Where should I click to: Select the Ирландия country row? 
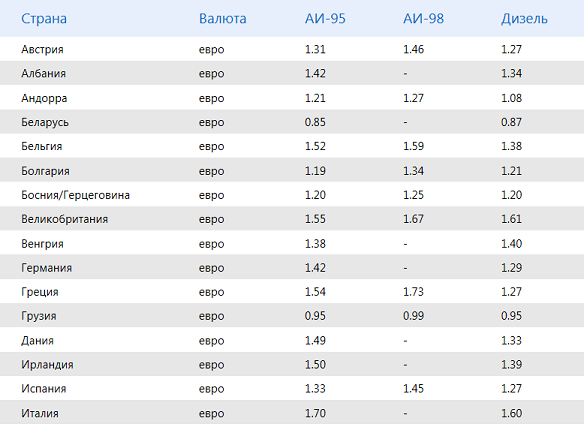pyautogui.click(x=292, y=364)
